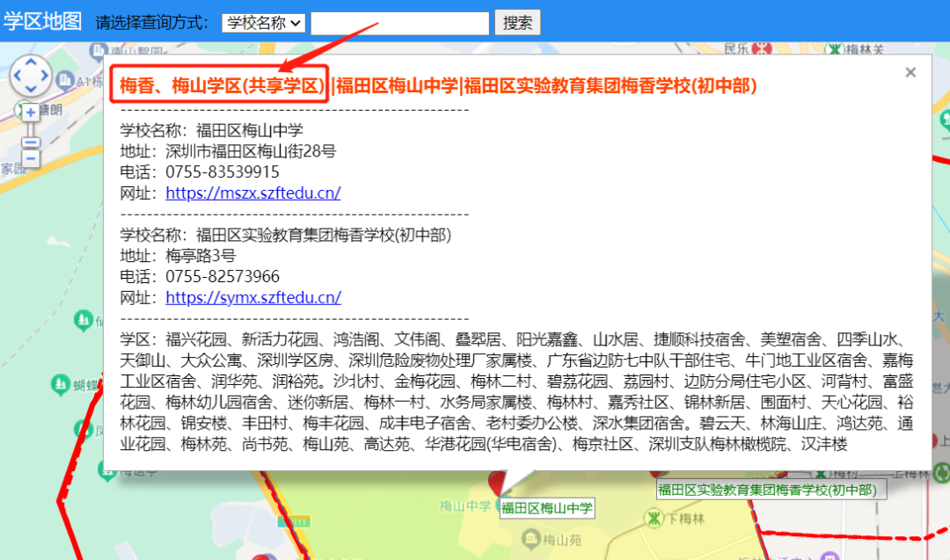Zoom in the map with plus button

[31, 112]
